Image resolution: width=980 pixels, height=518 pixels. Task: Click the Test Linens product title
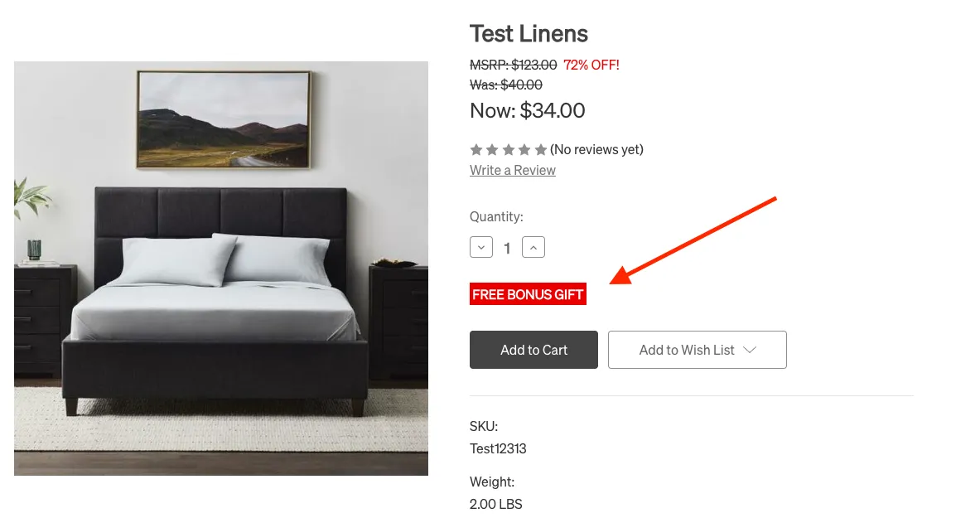pos(529,33)
